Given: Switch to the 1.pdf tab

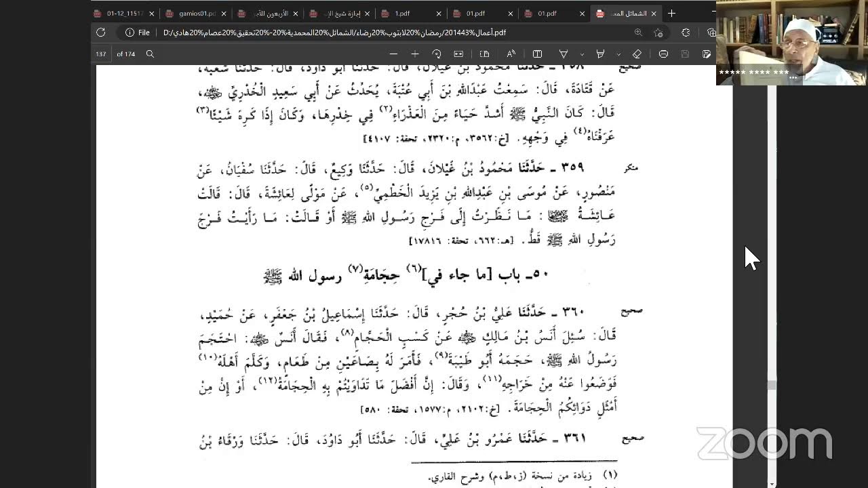Looking at the screenshot, I should 412,13.
